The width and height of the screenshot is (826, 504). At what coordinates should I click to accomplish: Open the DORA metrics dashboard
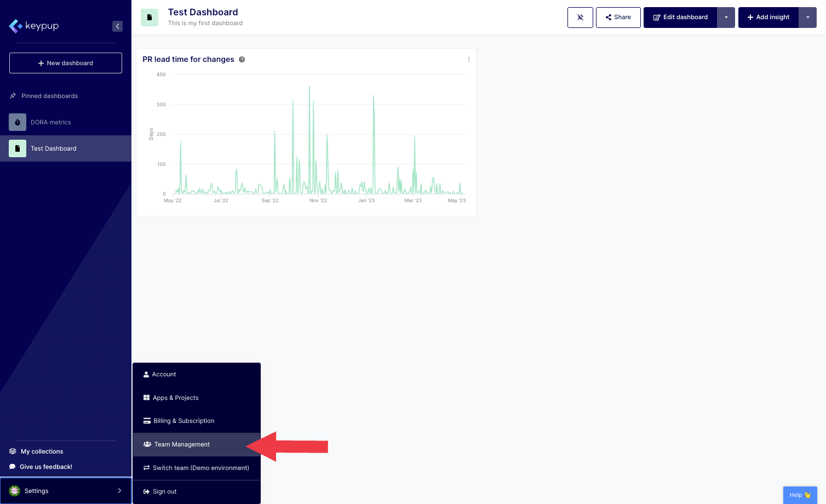coord(50,122)
